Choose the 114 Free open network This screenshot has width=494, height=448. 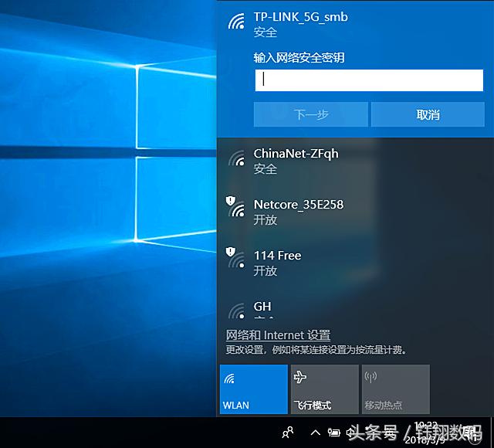pos(355,263)
